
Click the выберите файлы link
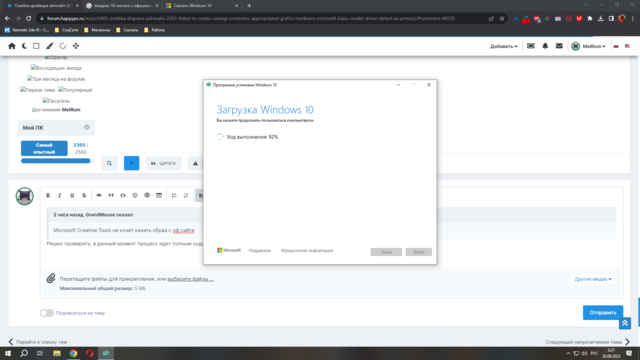[x=190, y=279]
